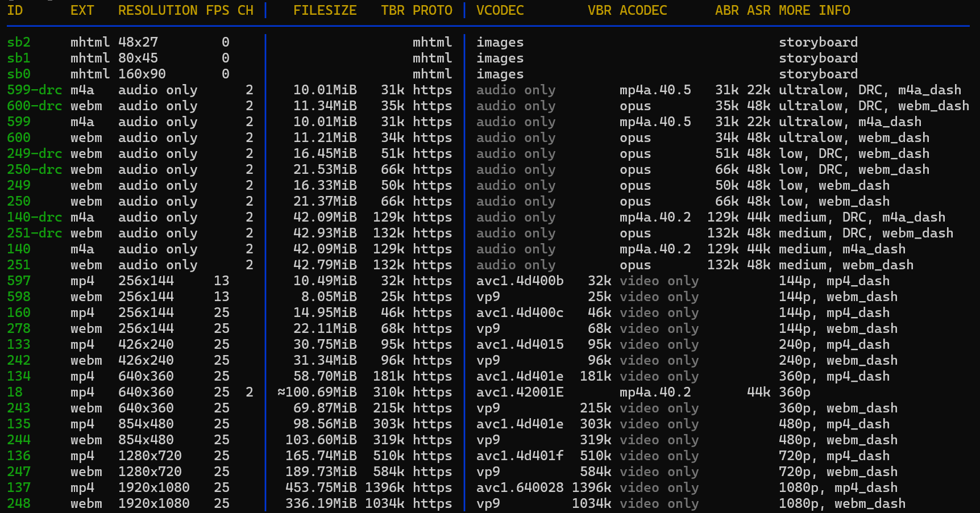The image size is (980, 513).
Task: Select format ID 242
Action: 19,360
